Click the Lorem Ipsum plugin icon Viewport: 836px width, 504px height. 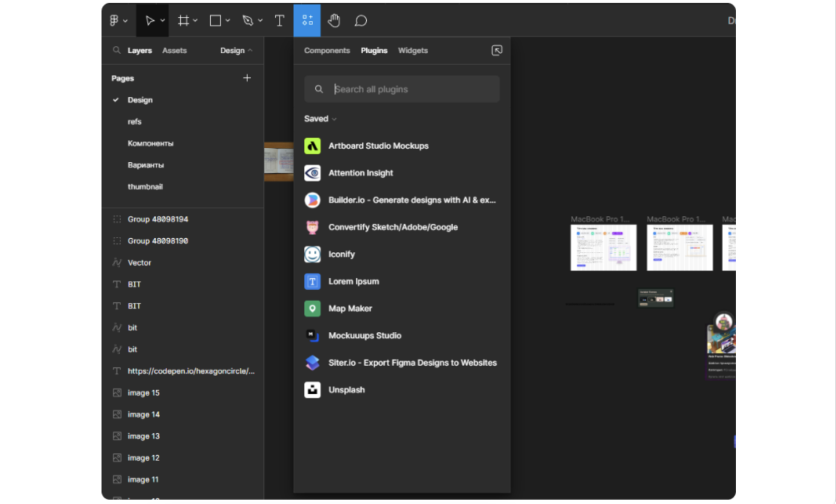(313, 281)
